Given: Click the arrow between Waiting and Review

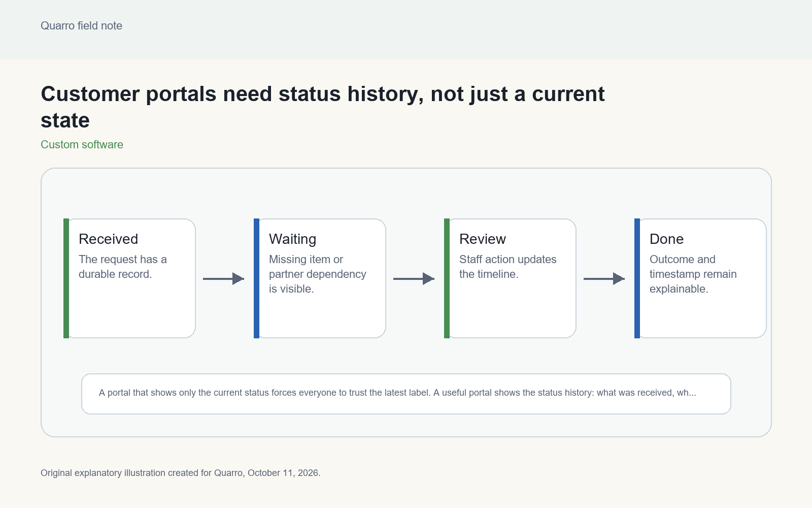Looking at the screenshot, I should pyautogui.click(x=414, y=278).
